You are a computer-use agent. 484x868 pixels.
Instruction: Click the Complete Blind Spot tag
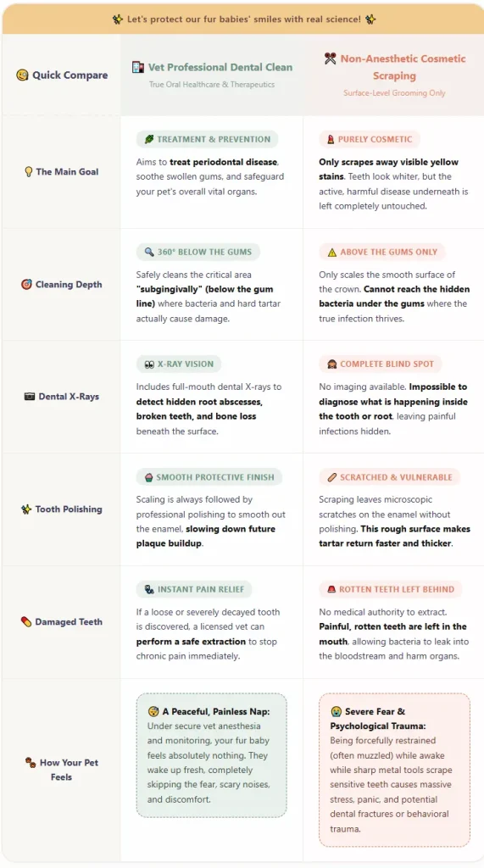tap(380, 364)
